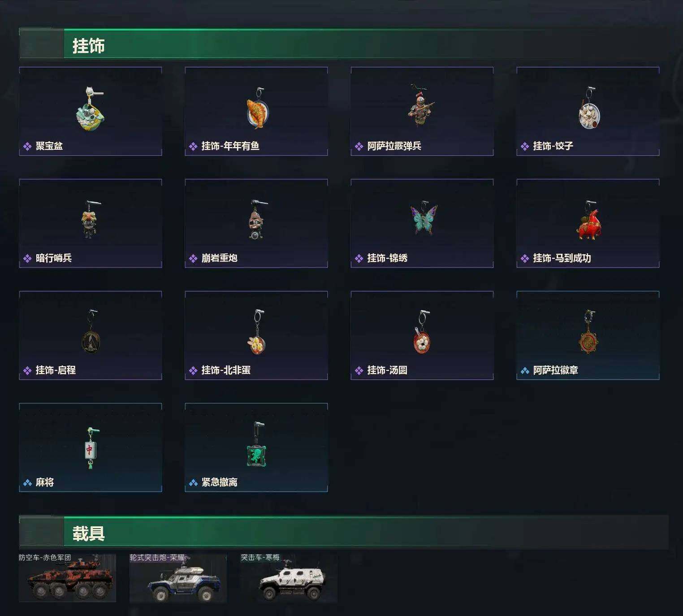This screenshot has width=683, height=616.
Task: Choose the green 紧急撤离 charm
Action: 257,445
